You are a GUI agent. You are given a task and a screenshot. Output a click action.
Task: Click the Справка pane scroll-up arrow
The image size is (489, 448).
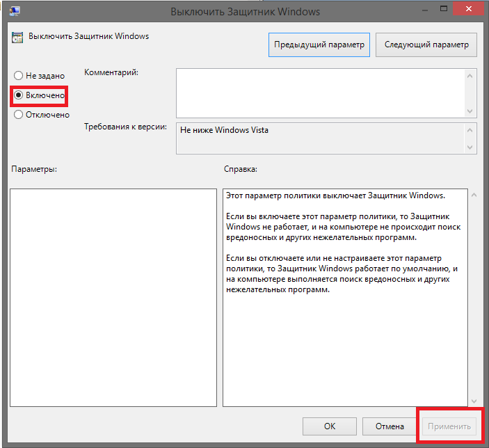point(474,195)
